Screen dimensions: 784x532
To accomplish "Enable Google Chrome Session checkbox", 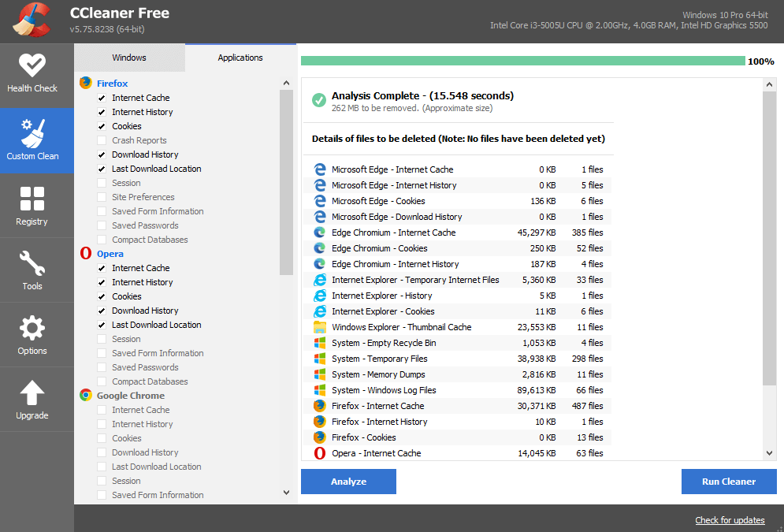I will tap(102, 481).
